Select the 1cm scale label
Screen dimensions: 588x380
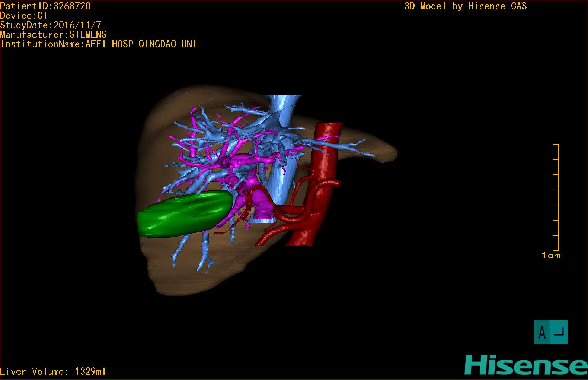click(x=551, y=256)
